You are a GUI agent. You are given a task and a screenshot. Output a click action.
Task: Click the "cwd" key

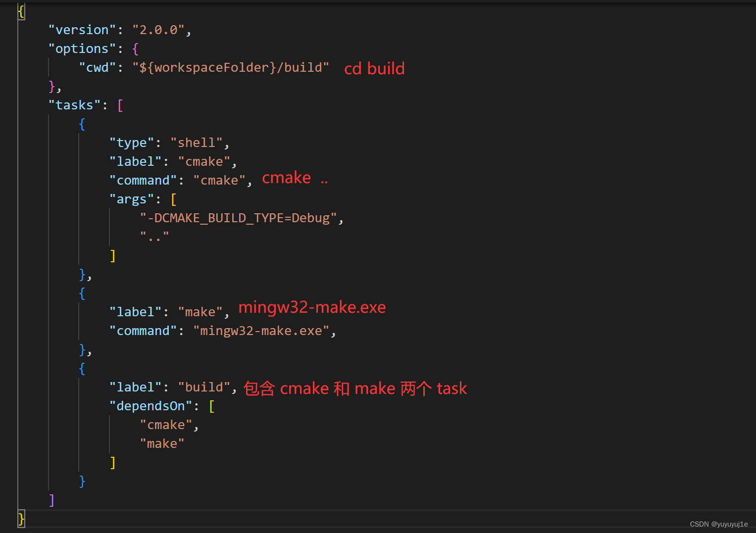(x=98, y=67)
